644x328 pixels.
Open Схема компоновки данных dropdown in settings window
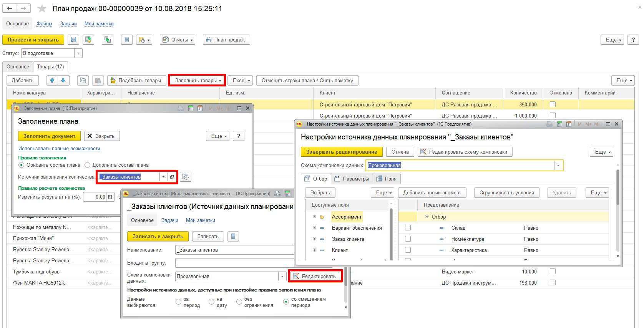(558, 165)
